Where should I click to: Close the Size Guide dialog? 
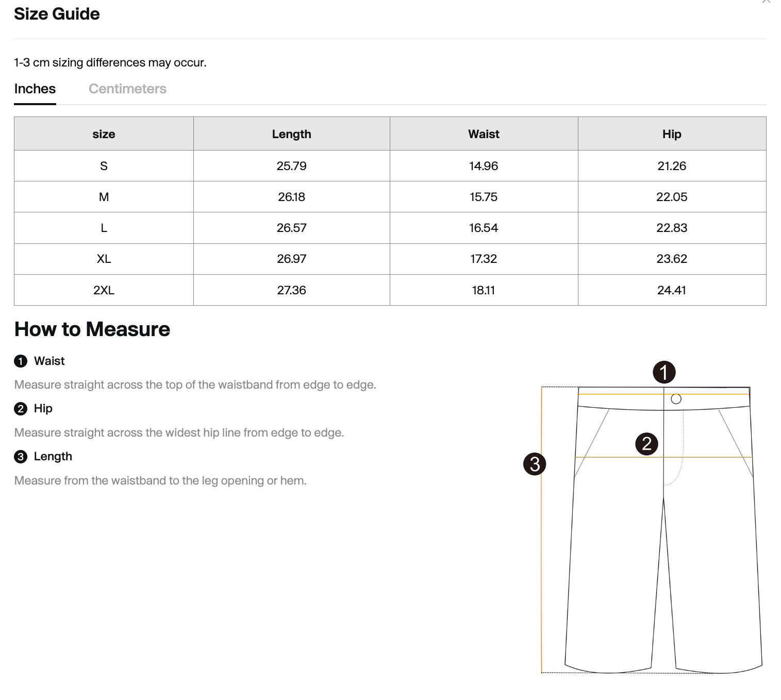tap(766, 2)
